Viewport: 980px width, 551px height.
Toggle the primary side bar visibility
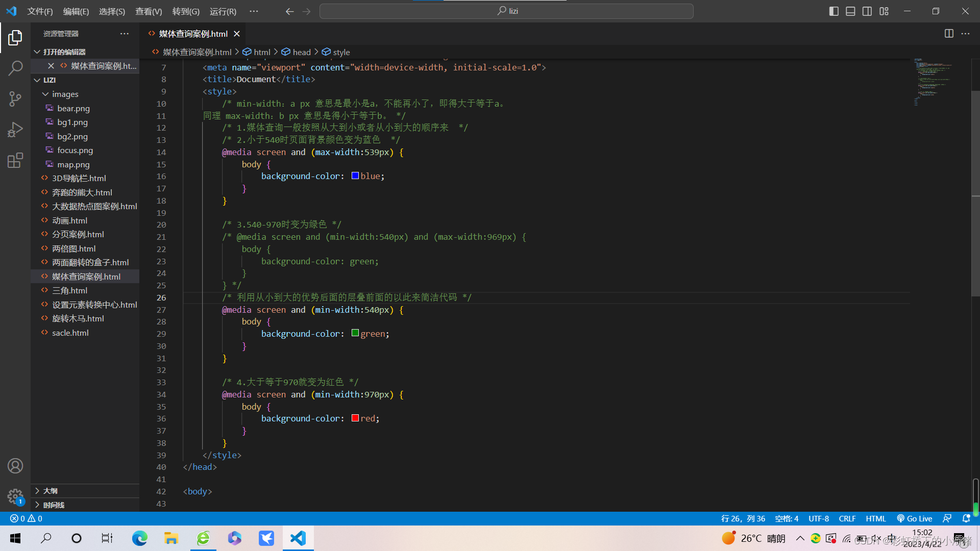click(834, 11)
